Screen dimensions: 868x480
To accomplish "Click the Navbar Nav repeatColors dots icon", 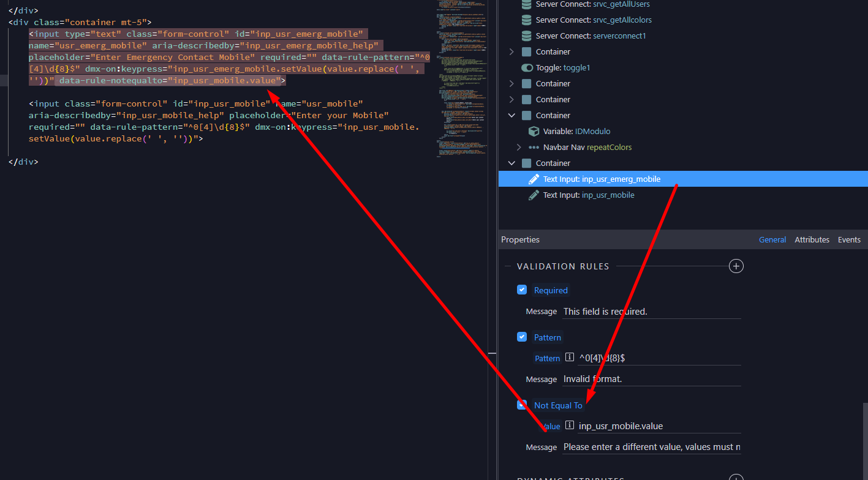I will pyautogui.click(x=534, y=148).
